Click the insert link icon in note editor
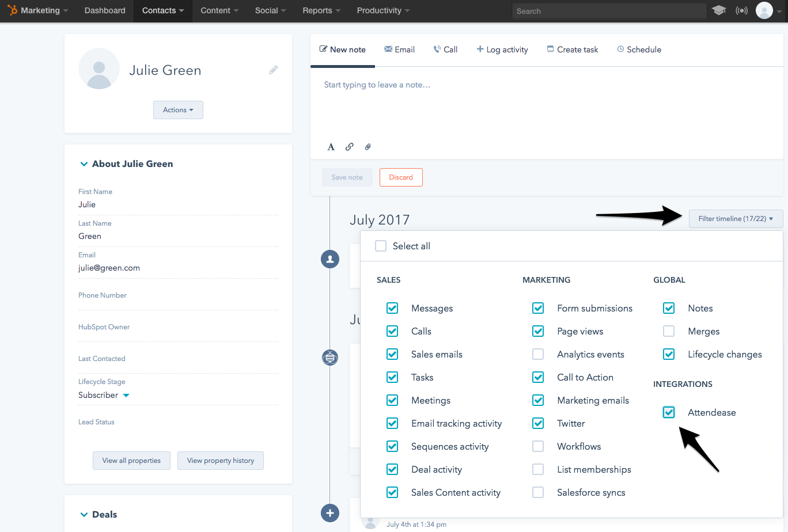788x532 pixels. coord(349,147)
